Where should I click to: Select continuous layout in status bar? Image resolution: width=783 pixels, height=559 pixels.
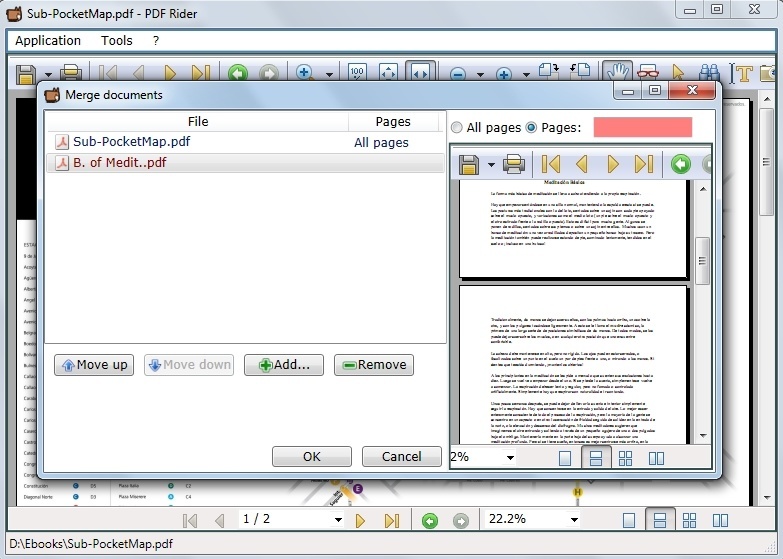[x=660, y=520]
